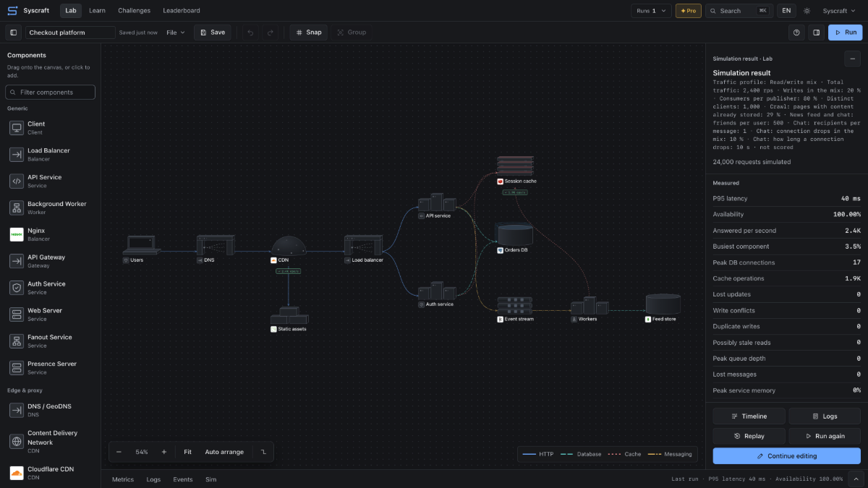Toggle the left sidebar panel icon
This screenshot has height=488, width=868.
tap(13, 33)
